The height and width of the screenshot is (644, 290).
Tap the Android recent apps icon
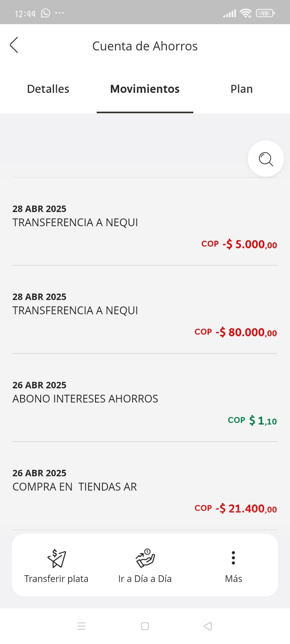[x=81, y=626]
